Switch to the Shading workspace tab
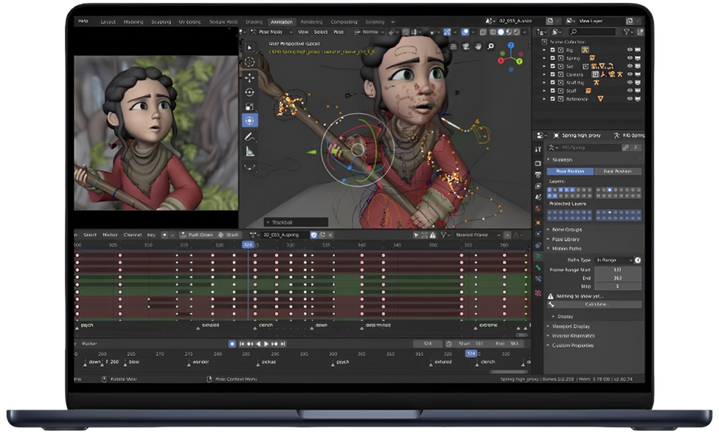 coord(254,22)
